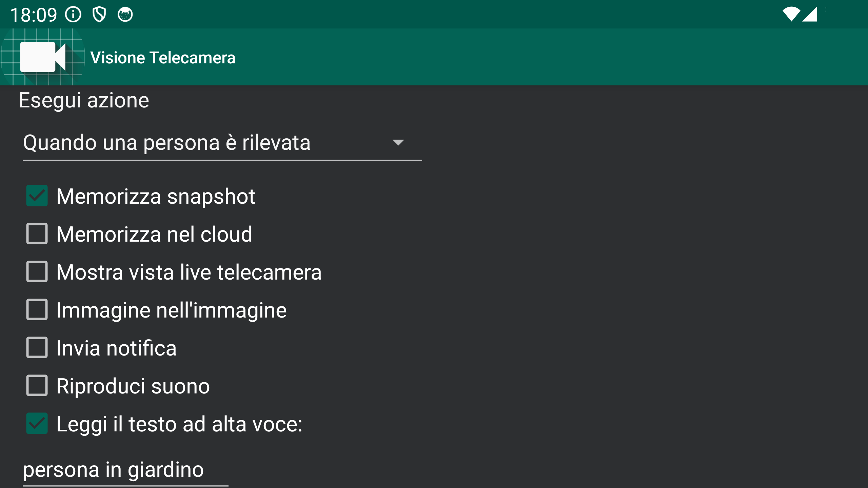Tap the cellular signal icon
Viewport: 868px width, 488px height.
810,15
